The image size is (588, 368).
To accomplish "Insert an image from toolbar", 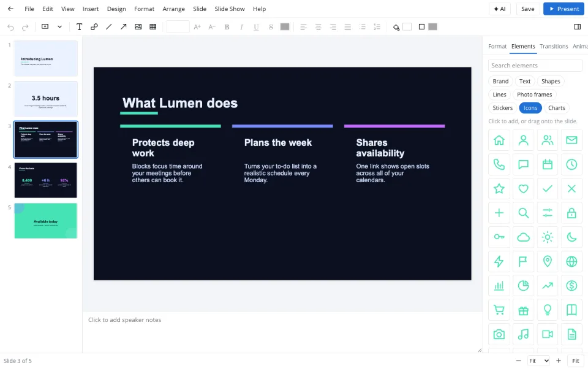I will tap(138, 26).
